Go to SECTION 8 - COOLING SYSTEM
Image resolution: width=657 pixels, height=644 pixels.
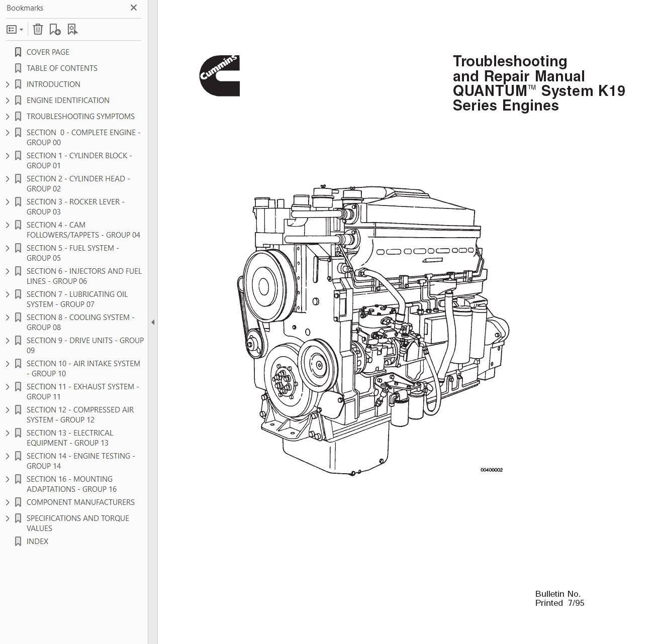tap(80, 323)
